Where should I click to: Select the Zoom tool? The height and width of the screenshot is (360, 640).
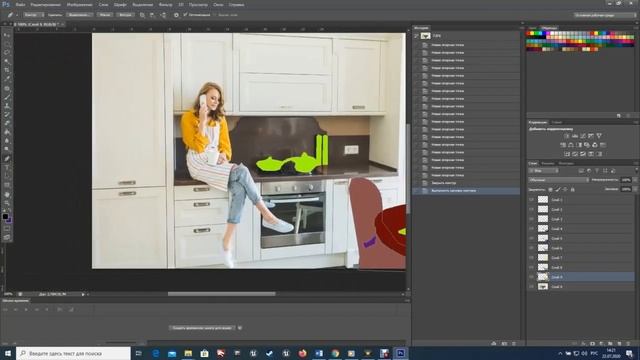[7, 203]
